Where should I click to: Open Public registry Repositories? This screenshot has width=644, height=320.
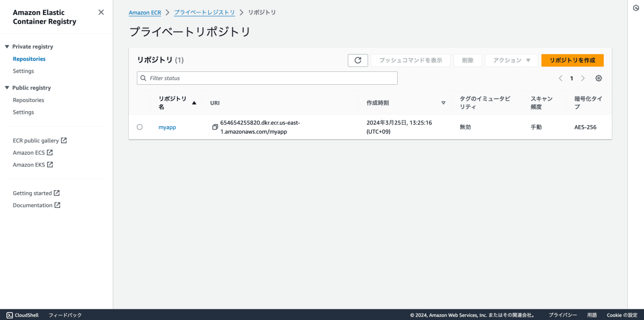[x=28, y=100]
